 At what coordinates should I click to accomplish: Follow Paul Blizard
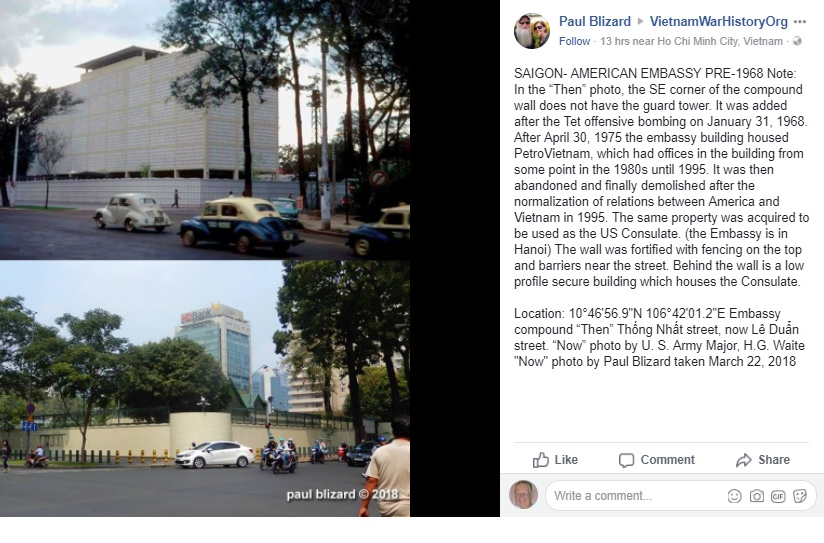click(574, 41)
